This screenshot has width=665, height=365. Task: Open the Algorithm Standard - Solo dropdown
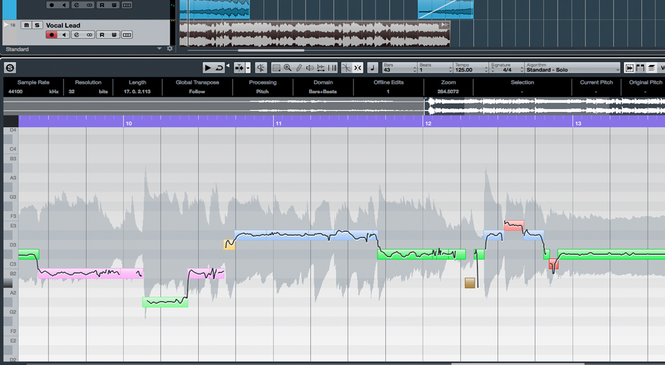pos(572,68)
